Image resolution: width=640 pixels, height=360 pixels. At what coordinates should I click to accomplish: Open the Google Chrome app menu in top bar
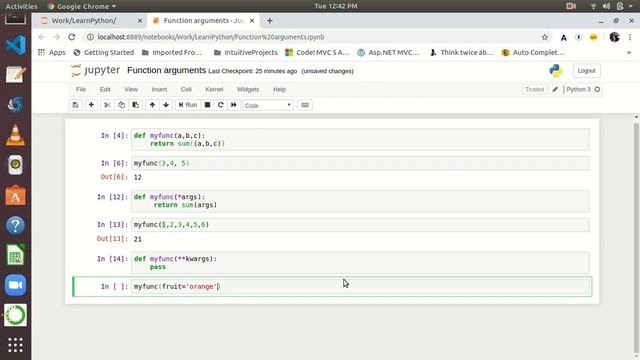(82, 6)
